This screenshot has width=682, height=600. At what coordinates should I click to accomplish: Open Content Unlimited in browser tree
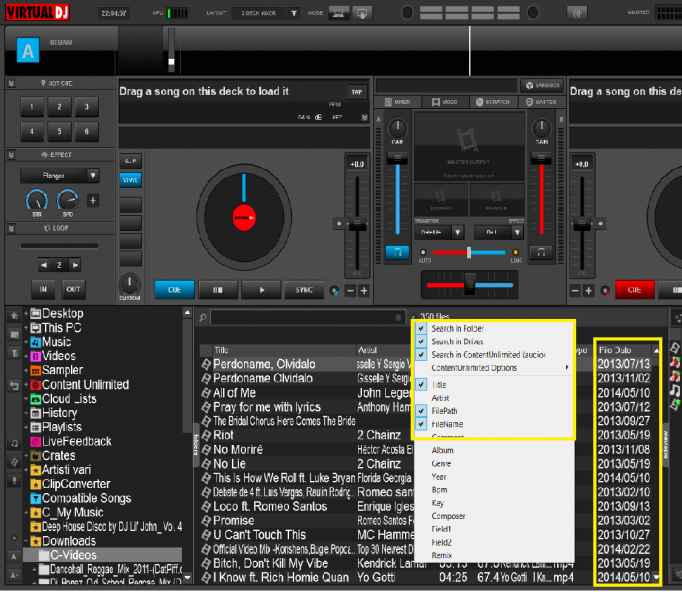pyautogui.click(x=80, y=385)
